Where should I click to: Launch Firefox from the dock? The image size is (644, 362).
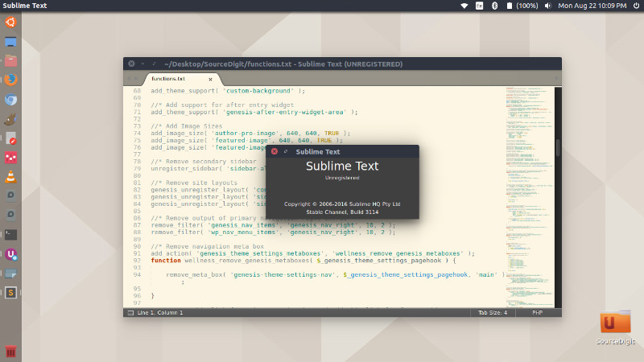point(10,80)
